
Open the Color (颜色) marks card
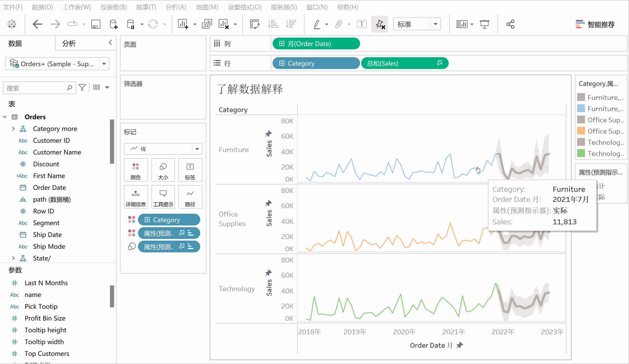pos(136,170)
